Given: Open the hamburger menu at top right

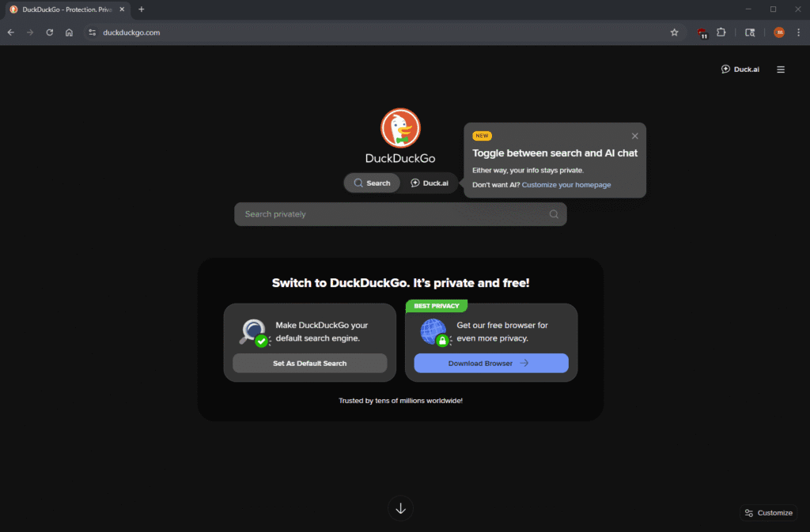Looking at the screenshot, I should [x=781, y=70].
